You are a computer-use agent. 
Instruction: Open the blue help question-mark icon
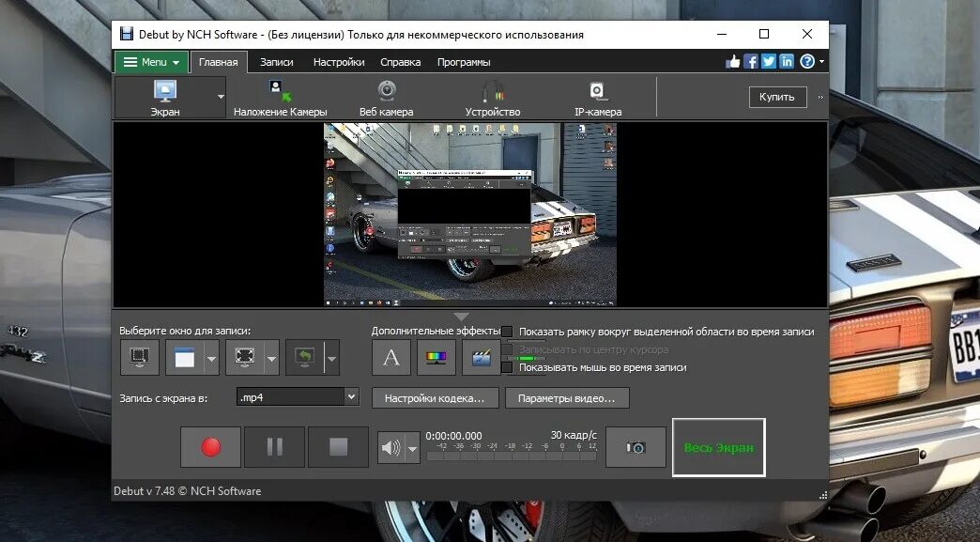(807, 61)
